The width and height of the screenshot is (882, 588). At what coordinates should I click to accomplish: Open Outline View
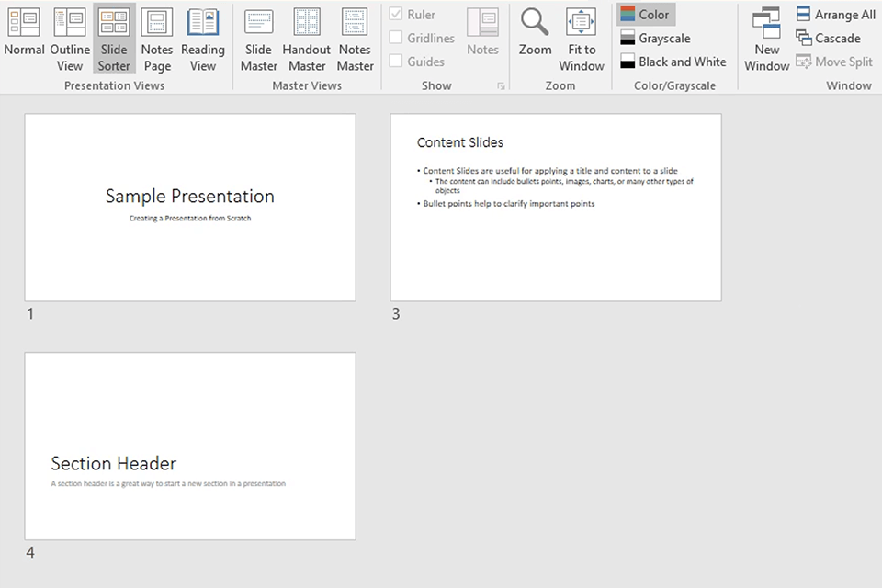click(x=70, y=39)
